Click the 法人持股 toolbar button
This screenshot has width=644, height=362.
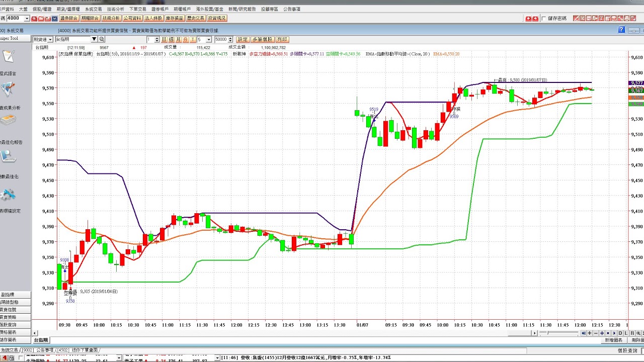(153, 18)
